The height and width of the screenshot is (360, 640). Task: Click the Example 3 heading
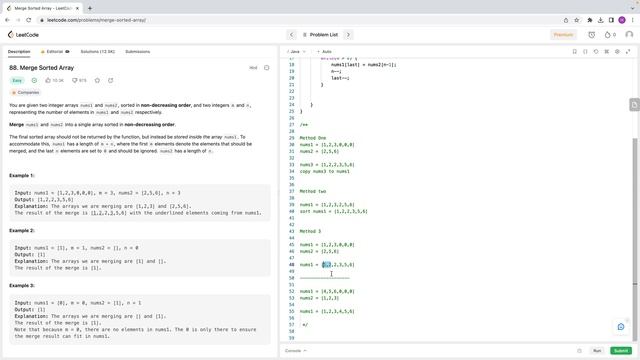[x=22, y=286]
